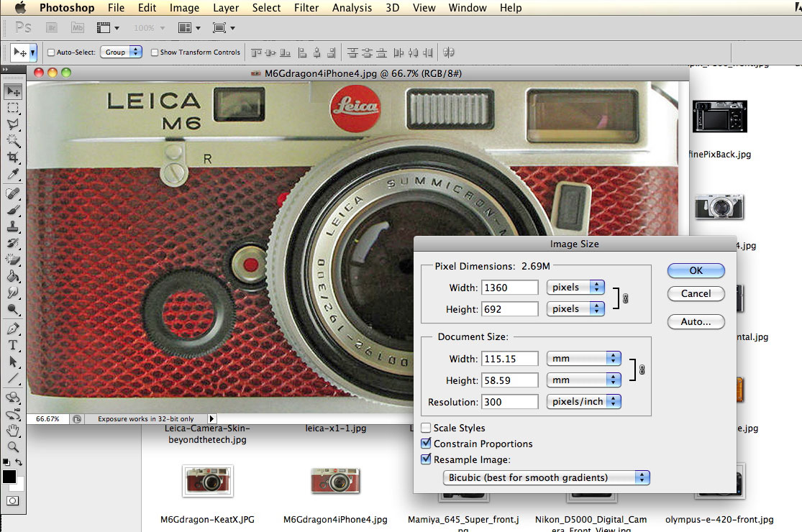Uncheck Resample Image

point(426,459)
